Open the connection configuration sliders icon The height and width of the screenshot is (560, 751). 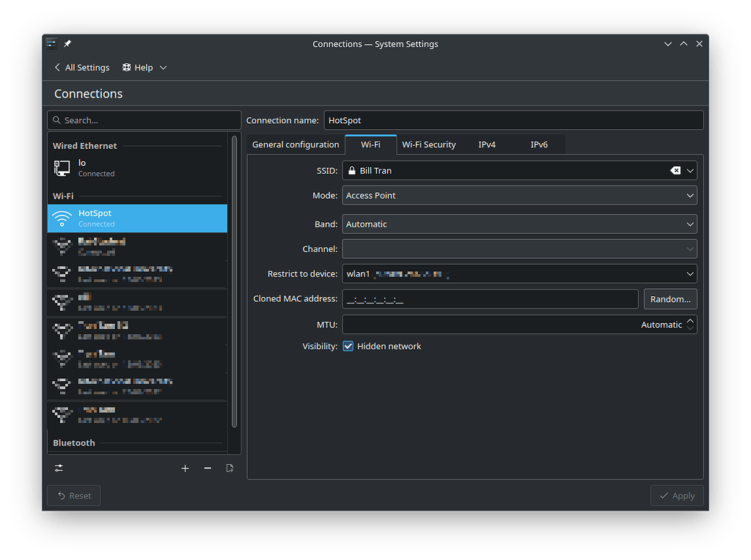(x=59, y=468)
